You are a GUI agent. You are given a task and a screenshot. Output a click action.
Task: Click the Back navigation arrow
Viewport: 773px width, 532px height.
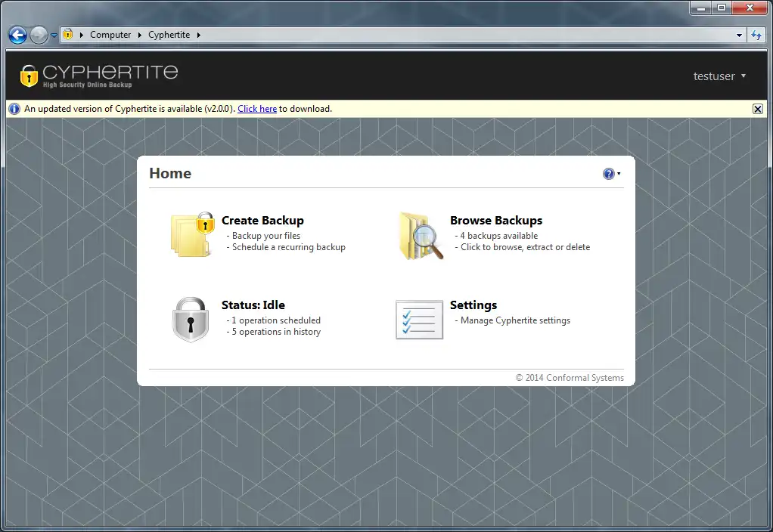coord(17,35)
